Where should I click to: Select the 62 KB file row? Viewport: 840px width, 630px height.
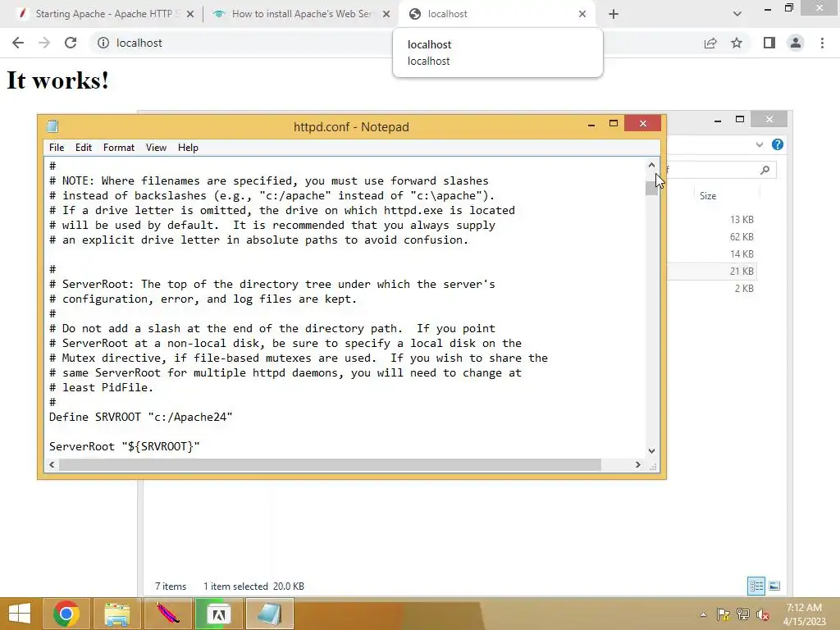point(713,237)
